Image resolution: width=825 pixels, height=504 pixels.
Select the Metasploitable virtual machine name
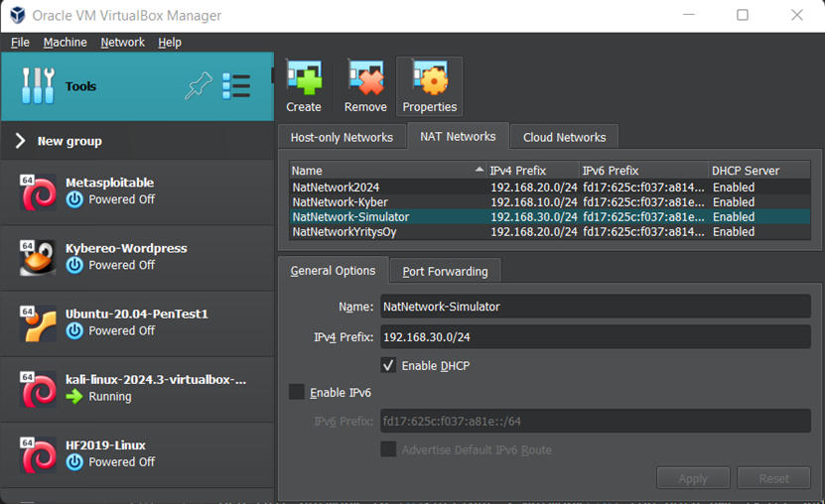point(109,183)
